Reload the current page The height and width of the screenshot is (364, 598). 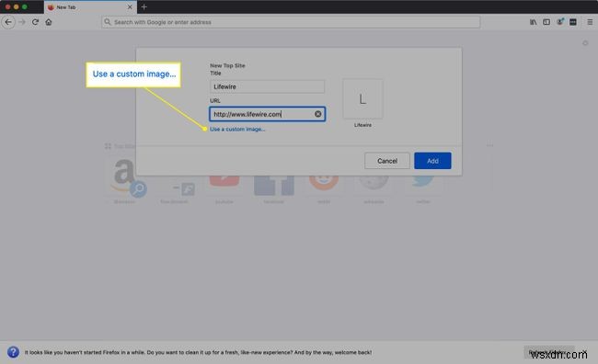point(36,22)
